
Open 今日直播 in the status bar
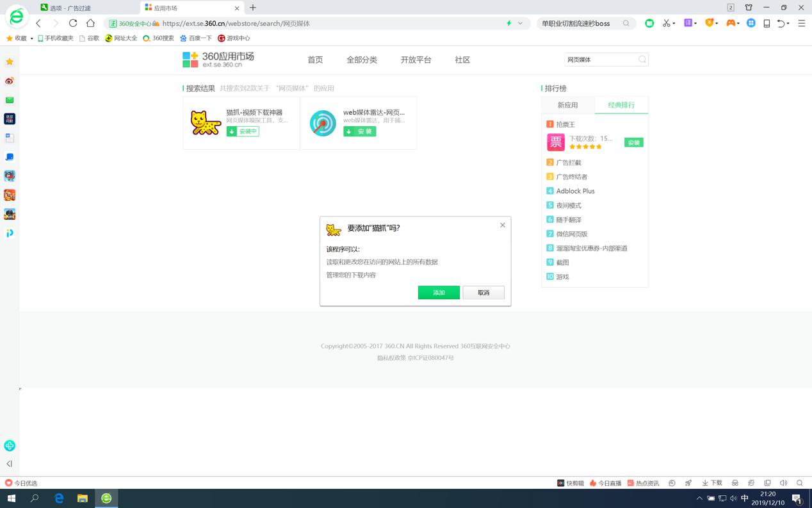pyautogui.click(x=605, y=483)
